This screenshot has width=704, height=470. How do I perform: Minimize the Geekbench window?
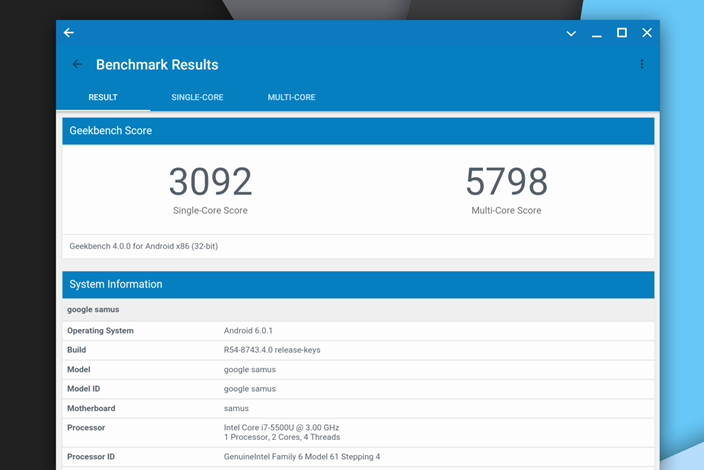(597, 35)
